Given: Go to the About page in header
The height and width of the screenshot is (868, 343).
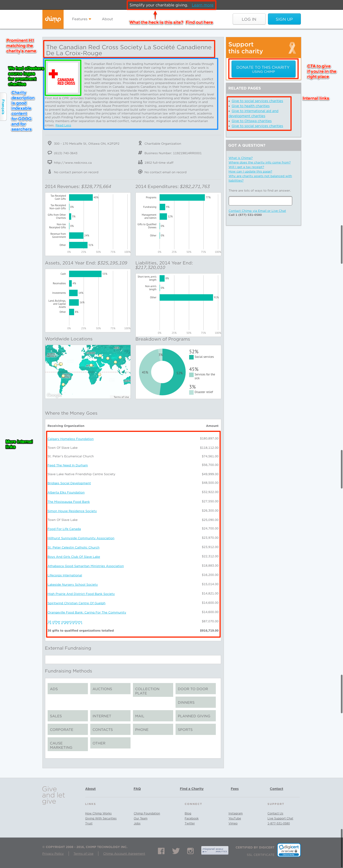Looking at the screenshot, I should (x=107, y=19).
